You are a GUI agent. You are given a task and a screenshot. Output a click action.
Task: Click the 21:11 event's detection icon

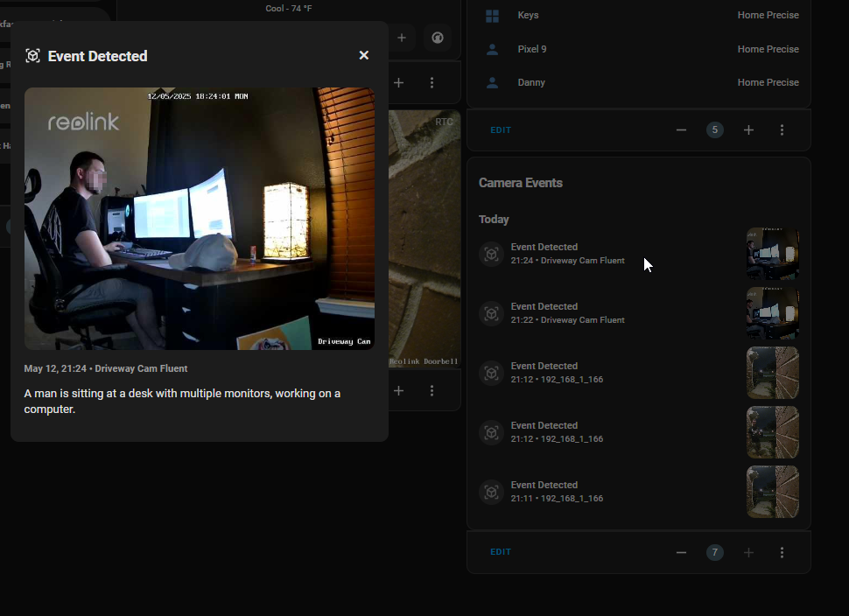click(x=492, y=492)
